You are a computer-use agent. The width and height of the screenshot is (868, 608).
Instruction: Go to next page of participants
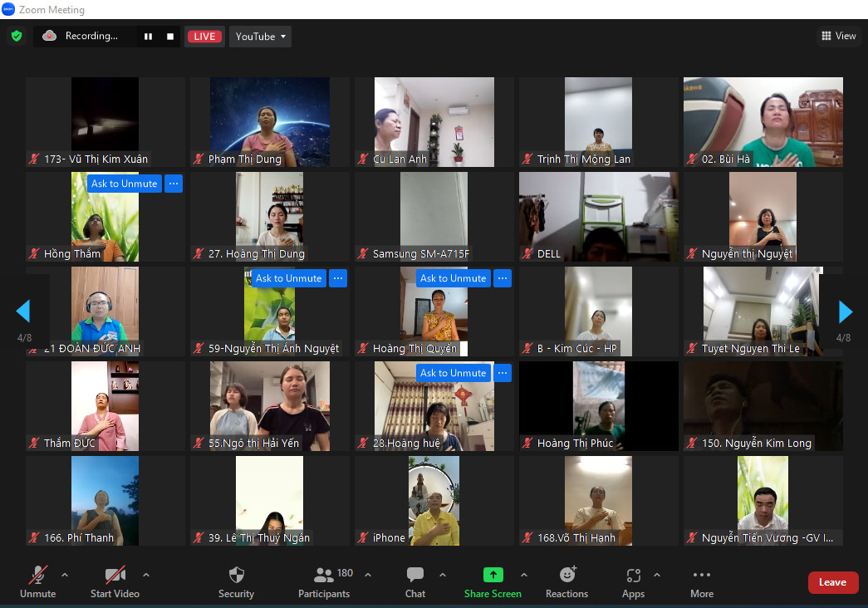pyautogui.click(x=846, y=311)
